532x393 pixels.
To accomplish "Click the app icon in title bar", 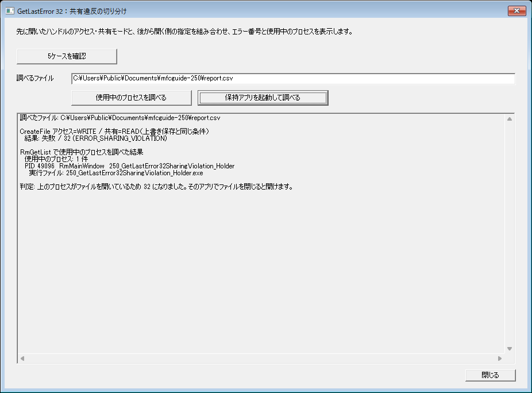I will click(10, 11).
